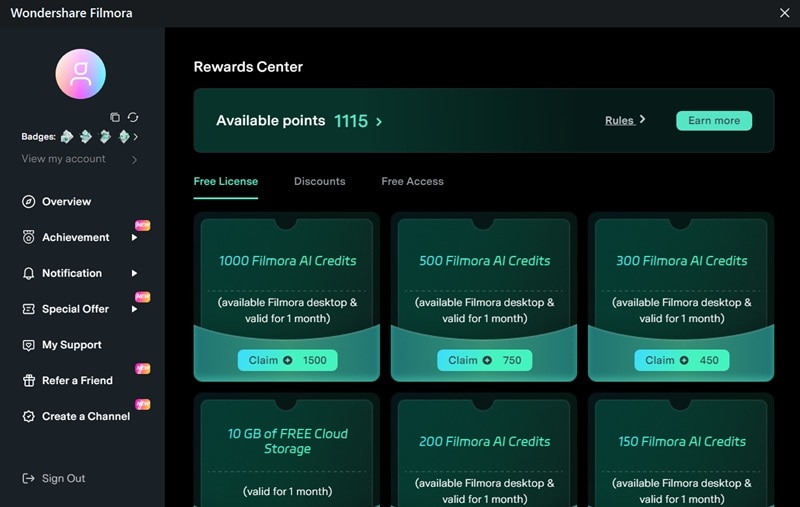
Task: Click the second badge icon
Action: [x=86, y=137]
